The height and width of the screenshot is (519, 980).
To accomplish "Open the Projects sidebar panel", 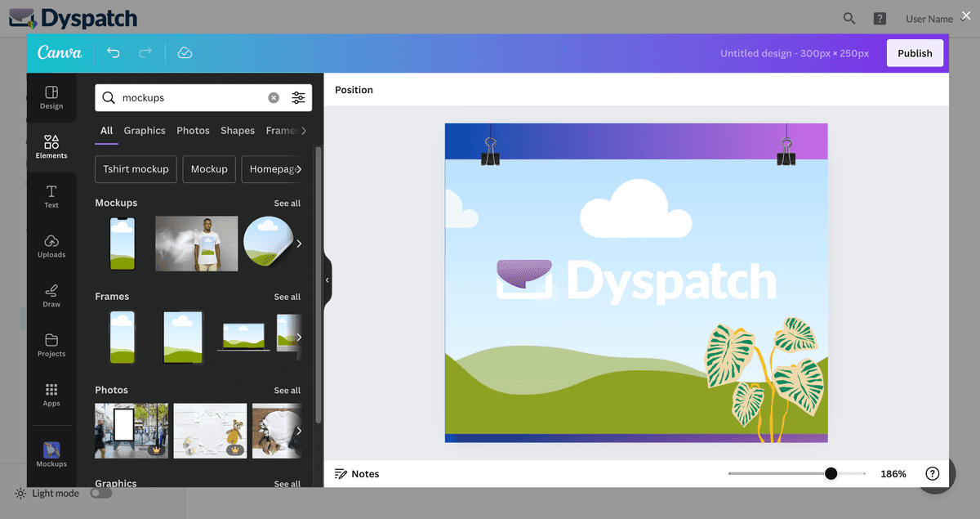I will pyautogui.click(x=51, y=346).
